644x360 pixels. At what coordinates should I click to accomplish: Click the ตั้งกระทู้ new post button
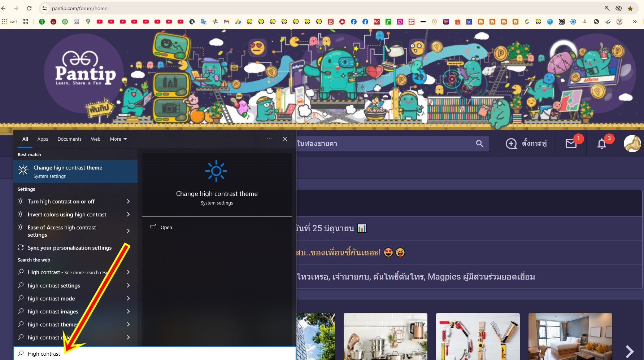click(x=526, y=144)
